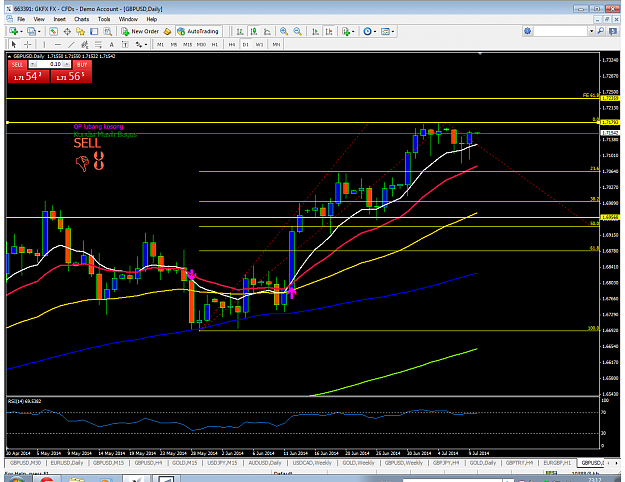625x482 pixels.
Task: Select the vertical line drawing tool
Action: (x=44, y=44)
